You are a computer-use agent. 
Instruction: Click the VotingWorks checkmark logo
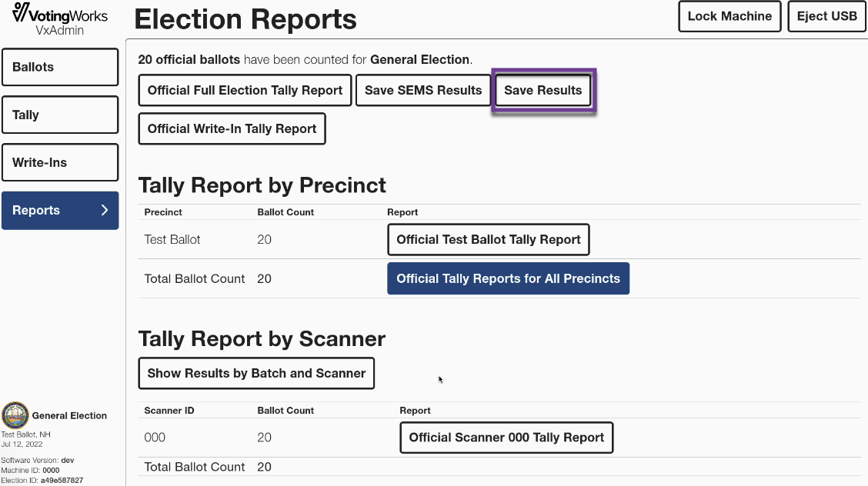(21, 12)
